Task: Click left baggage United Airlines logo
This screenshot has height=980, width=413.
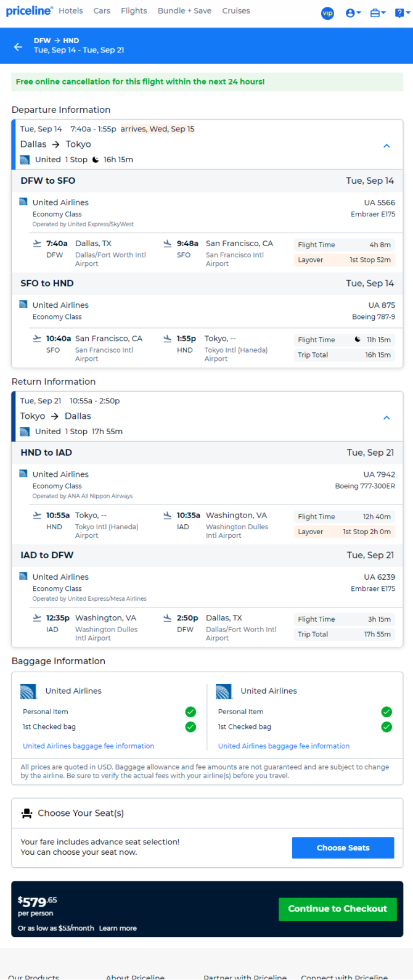Action: click(28, 691)
